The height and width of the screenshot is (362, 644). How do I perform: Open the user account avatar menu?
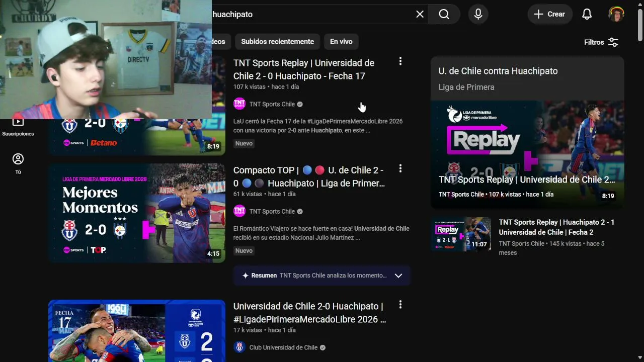tap(616, 14)
